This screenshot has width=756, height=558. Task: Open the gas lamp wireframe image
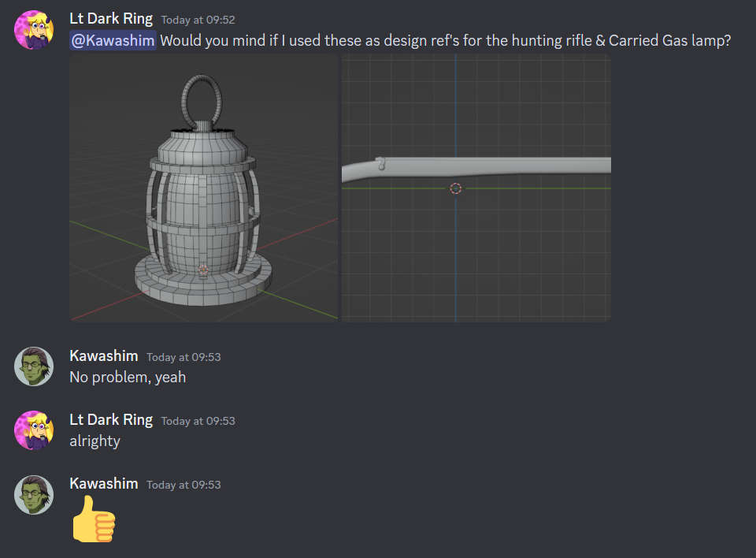tap(203, 188)
